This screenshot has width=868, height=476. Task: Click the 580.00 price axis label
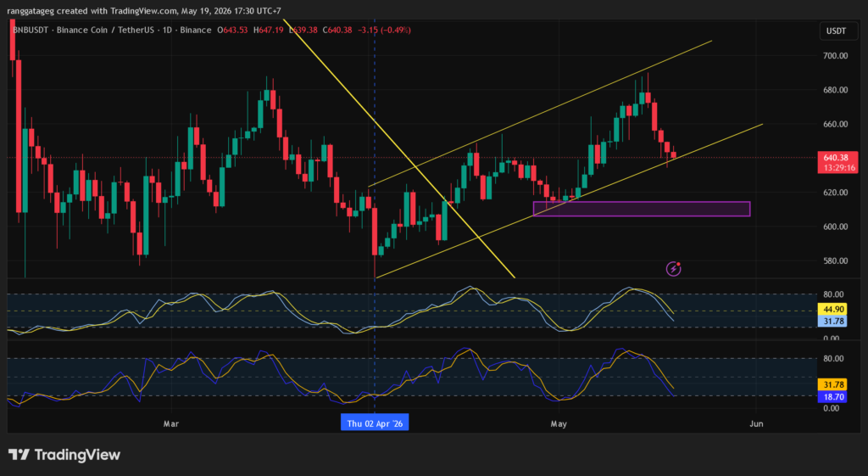point(835,261)
